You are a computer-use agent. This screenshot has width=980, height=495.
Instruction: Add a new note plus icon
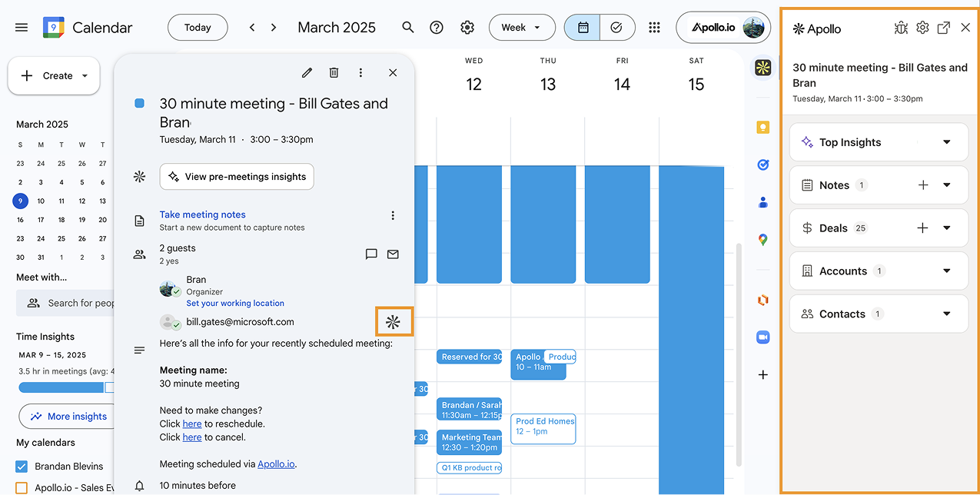[x=923, y=185]
